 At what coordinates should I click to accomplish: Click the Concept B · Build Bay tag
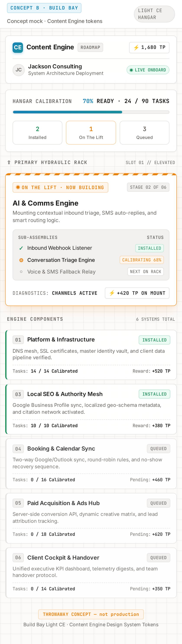[44, 8]
